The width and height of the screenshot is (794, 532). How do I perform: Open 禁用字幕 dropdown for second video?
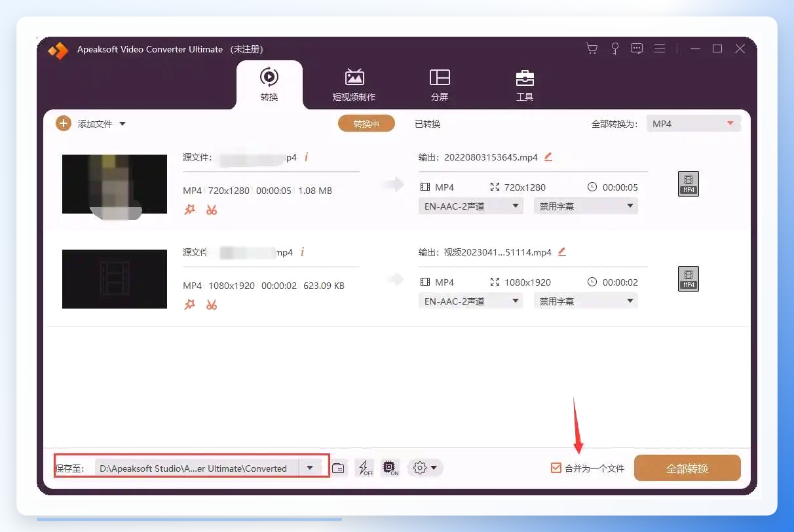(586, 301)
